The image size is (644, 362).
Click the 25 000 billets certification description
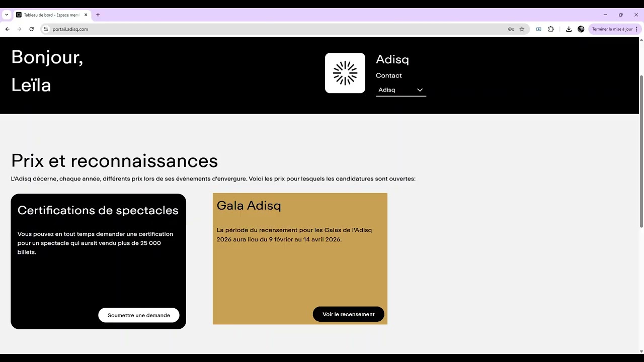point(96,243)
